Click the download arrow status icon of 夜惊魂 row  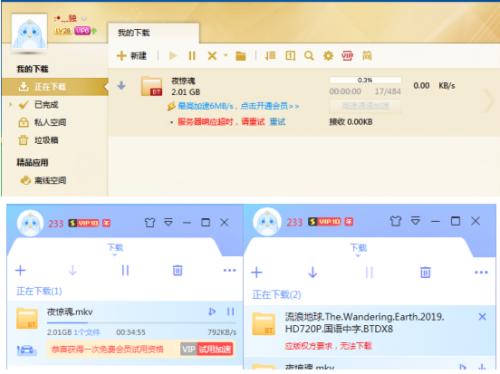tap(121, 86)
